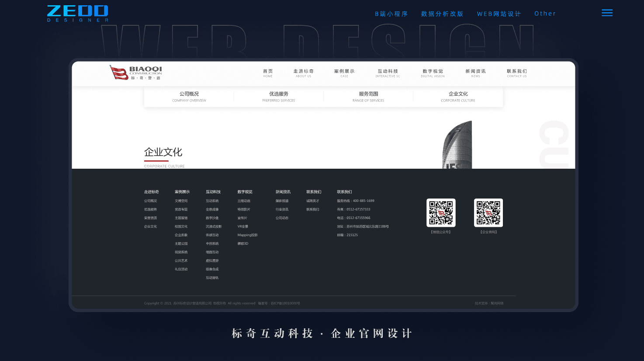Click footer link 视觉系统
This screenshot has width=644, height=361.
click(x=181, y=252)
